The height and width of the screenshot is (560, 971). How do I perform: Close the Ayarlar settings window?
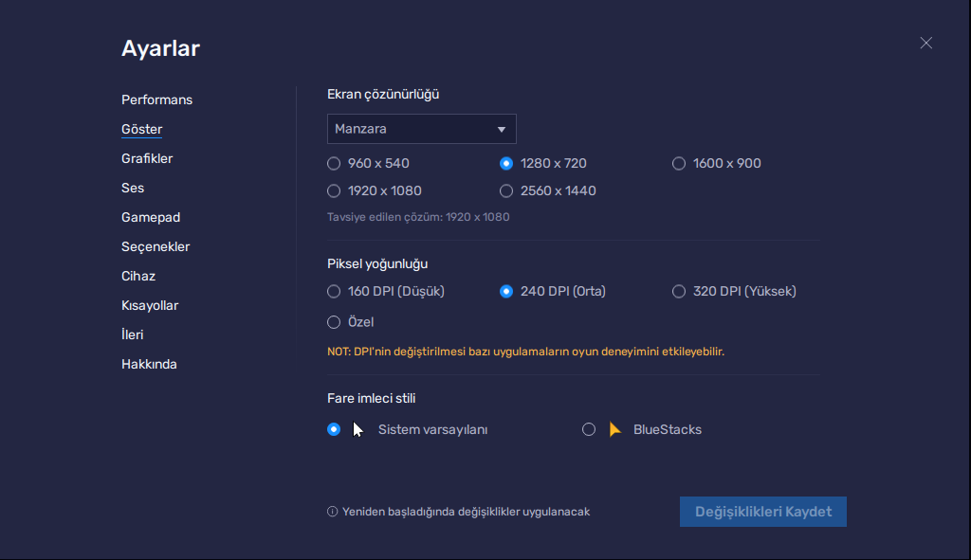point(925,43)
